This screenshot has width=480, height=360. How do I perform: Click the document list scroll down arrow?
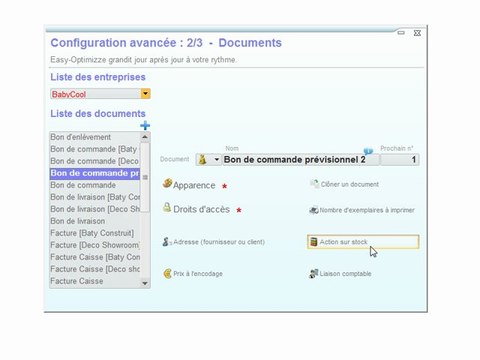145,283
